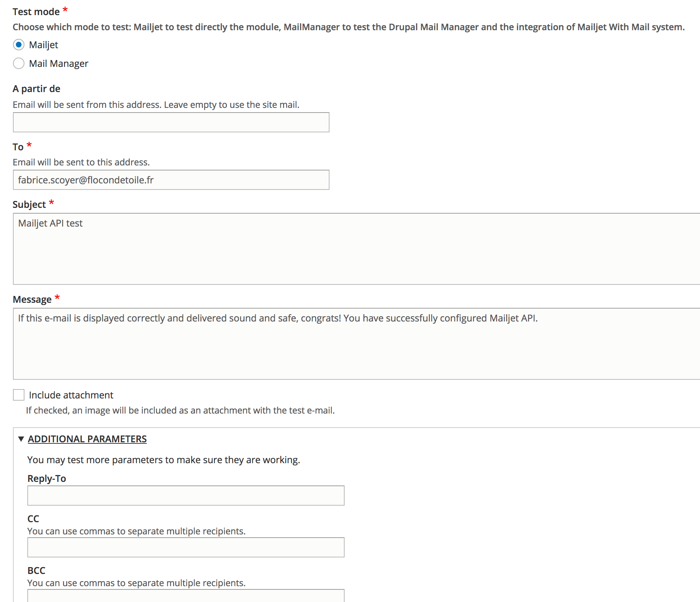Focus the Reply-To input field
Image resolution: width=700 pixels, height=602 pixels.
pos(186,496)
